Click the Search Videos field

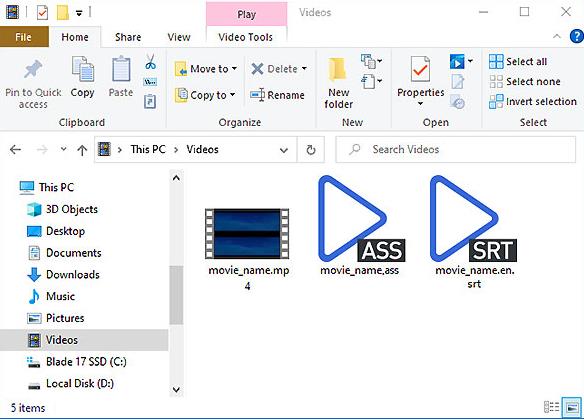point(456,150)
